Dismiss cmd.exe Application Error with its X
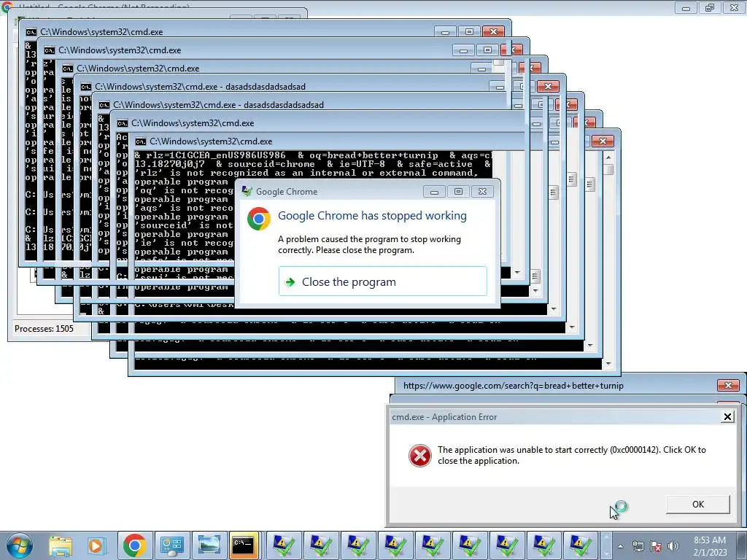 point(727,417)
